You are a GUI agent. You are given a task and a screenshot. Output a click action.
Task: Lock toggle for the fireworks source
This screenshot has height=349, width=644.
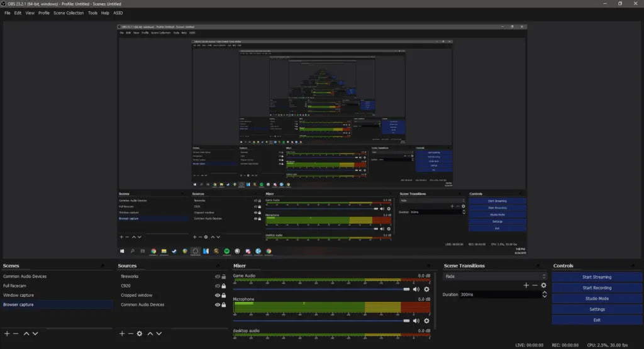223,277
